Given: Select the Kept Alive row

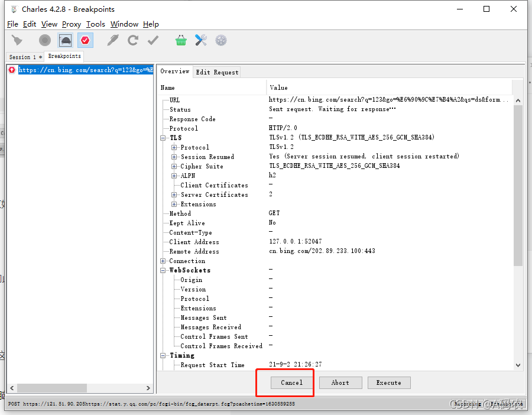Looking at the screenshot, I should pyautogui.click(x=336, y=223).
